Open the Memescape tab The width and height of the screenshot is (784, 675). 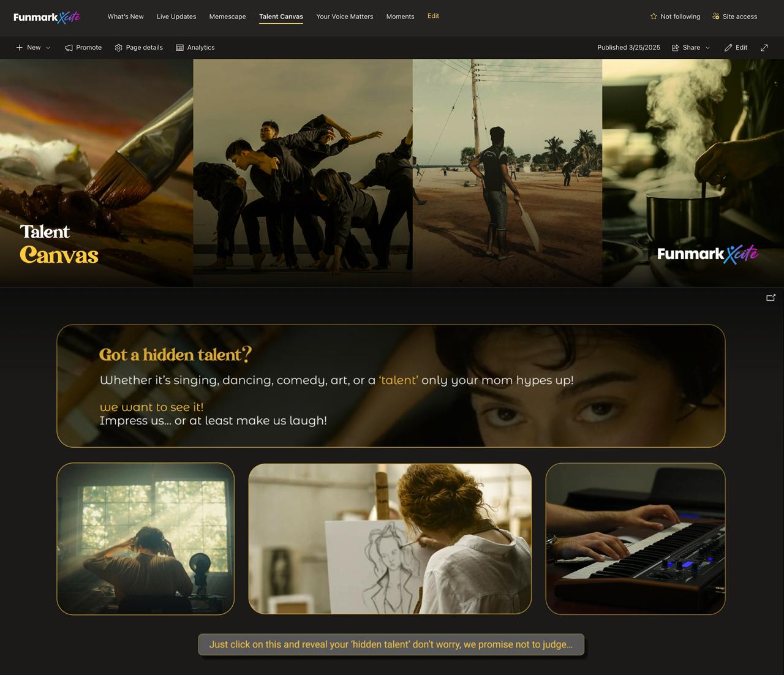[x=227, y=17]
